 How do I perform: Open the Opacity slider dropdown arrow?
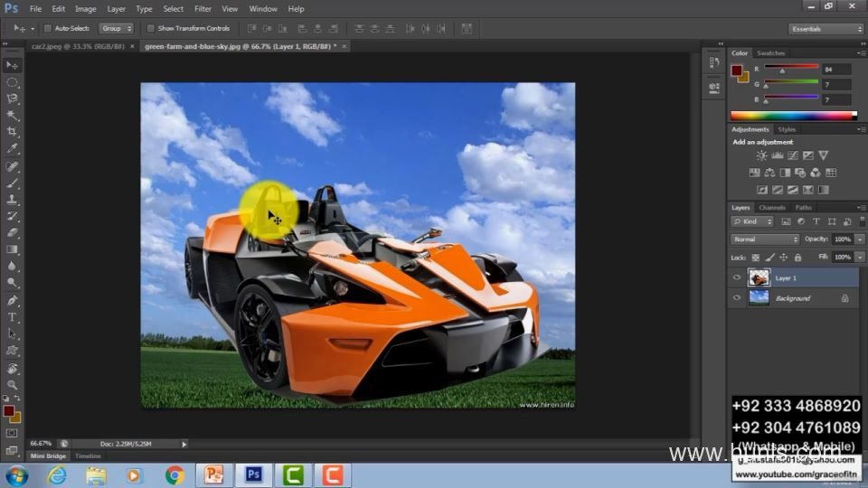coord(860,239)
